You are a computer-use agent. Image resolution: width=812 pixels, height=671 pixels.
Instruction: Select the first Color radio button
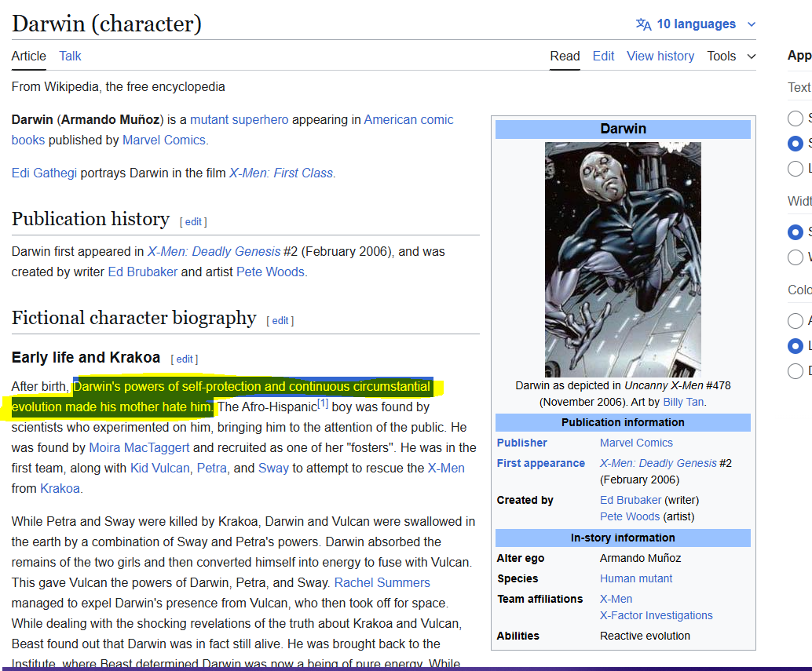[x=795, y=321]
